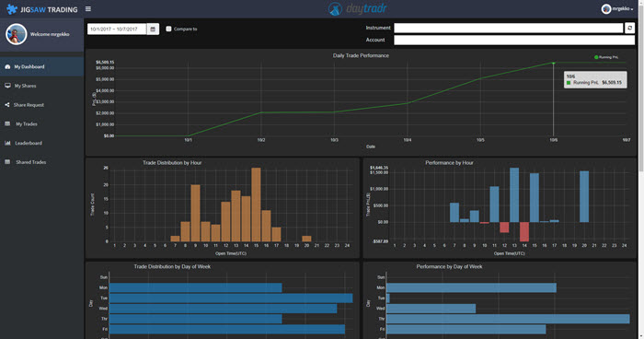Click the date range input field
Image resolution: width=644 pixels, height=339 pixels.
[117, 29]
